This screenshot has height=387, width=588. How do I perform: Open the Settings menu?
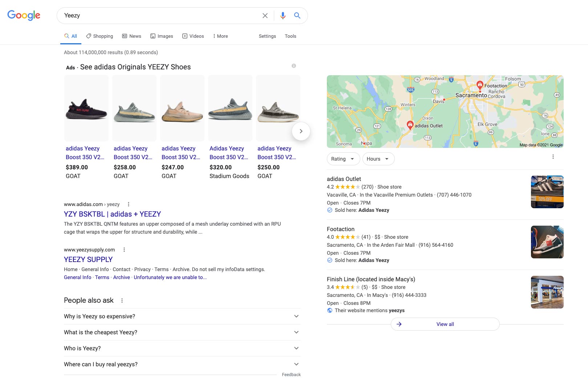coord(267,36)
